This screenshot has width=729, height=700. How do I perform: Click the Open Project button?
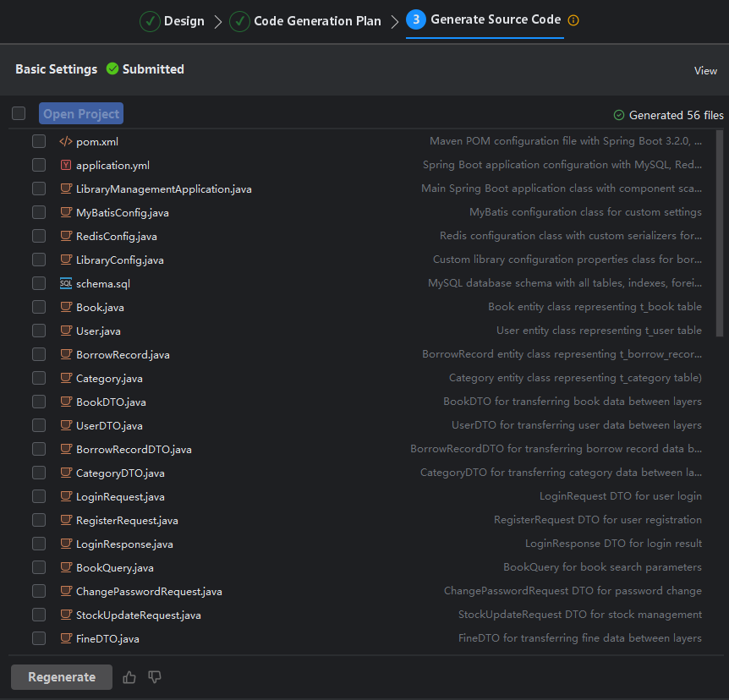(x=80, y=114)
